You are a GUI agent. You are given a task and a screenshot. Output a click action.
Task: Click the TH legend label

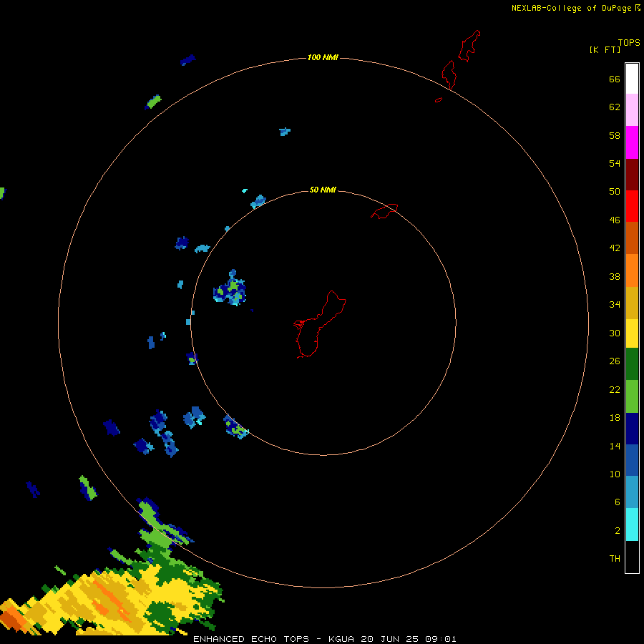(615, 559)
